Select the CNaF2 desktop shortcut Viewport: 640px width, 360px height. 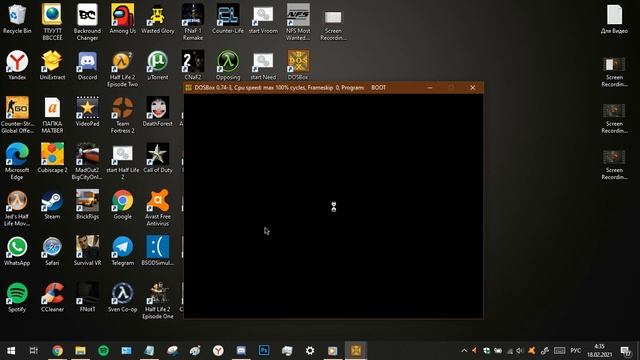pos(193,66)
